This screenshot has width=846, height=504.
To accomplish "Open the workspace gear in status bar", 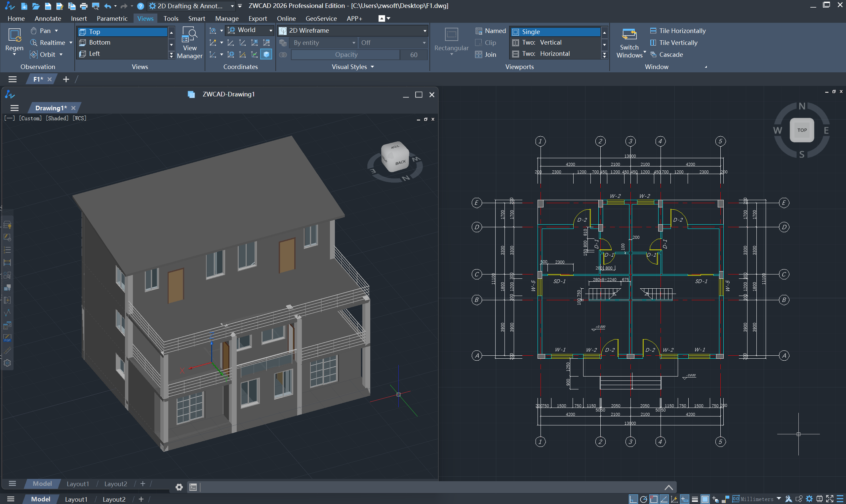I will [x=809, y=499].
